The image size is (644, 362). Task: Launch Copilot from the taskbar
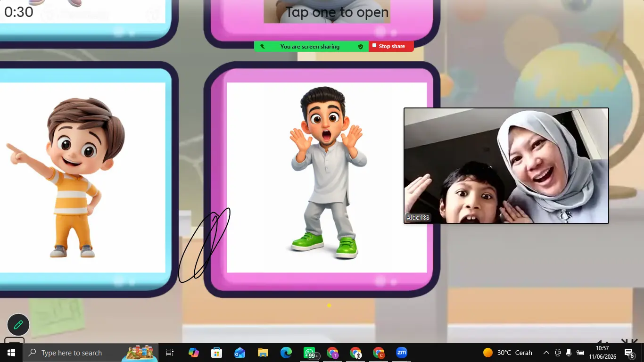(193, 353)
